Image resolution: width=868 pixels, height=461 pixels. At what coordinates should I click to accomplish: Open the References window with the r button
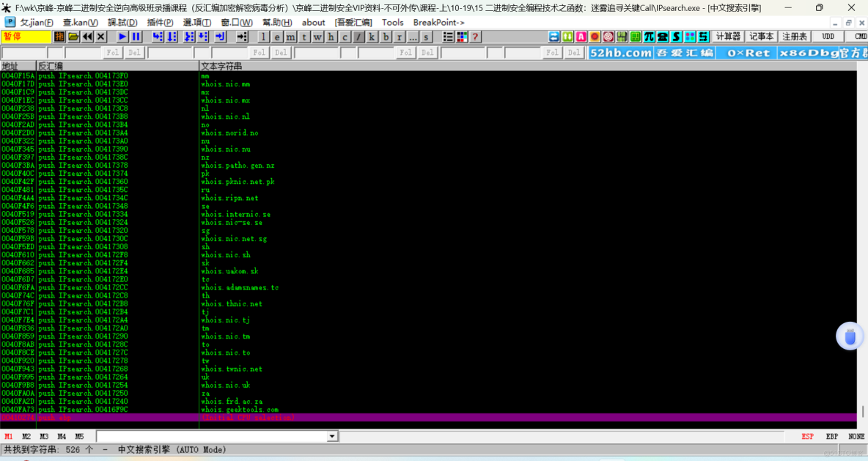click(x=399, y=37)
